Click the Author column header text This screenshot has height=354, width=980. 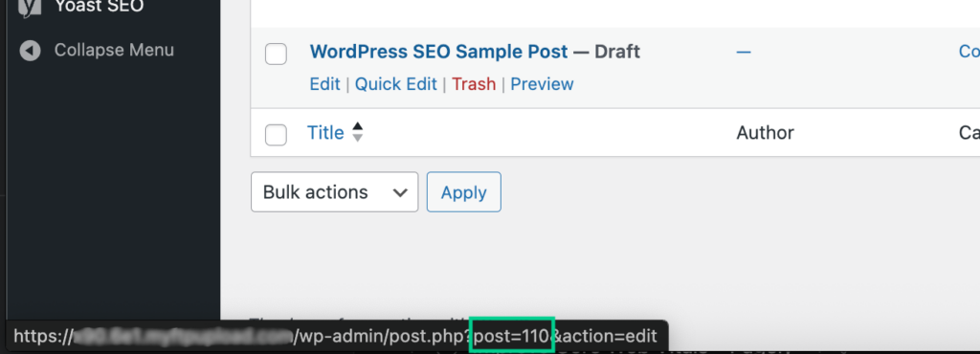(x=765, y=132)
